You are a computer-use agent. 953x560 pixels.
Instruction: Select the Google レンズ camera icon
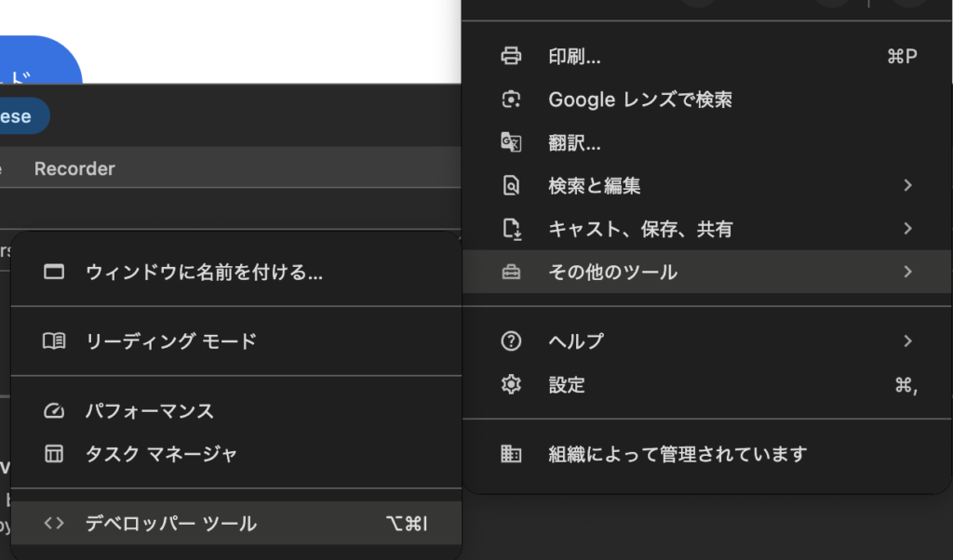pos(512,99)
